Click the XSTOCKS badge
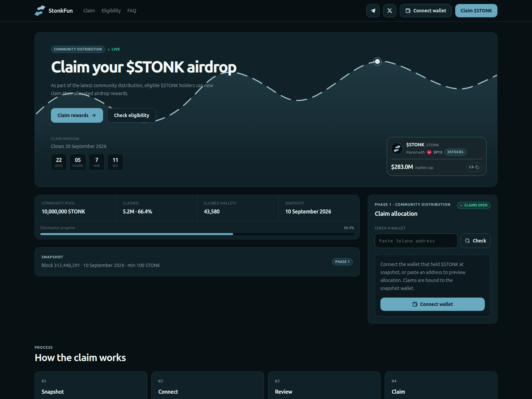This screenshot has height=399, width=532. (x=455, y=152)
